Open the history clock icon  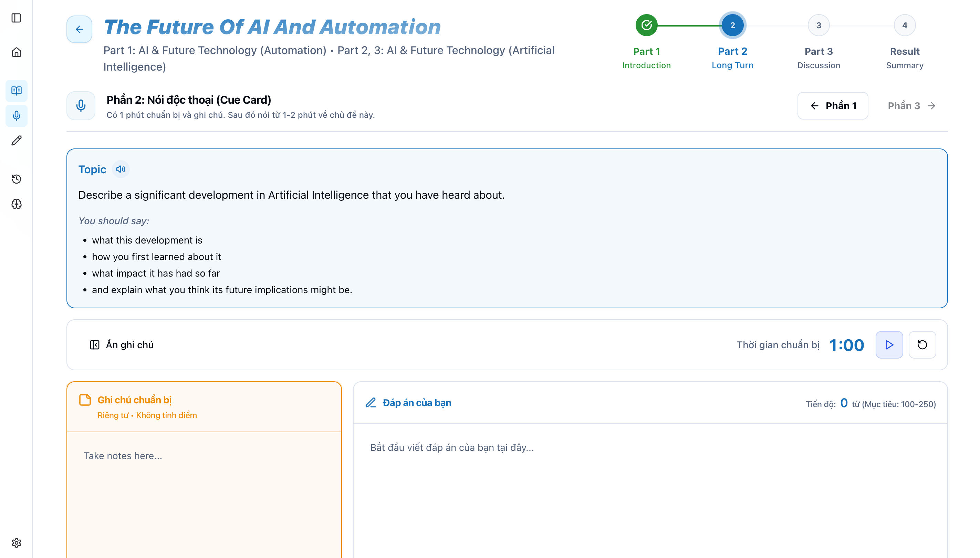16,179
